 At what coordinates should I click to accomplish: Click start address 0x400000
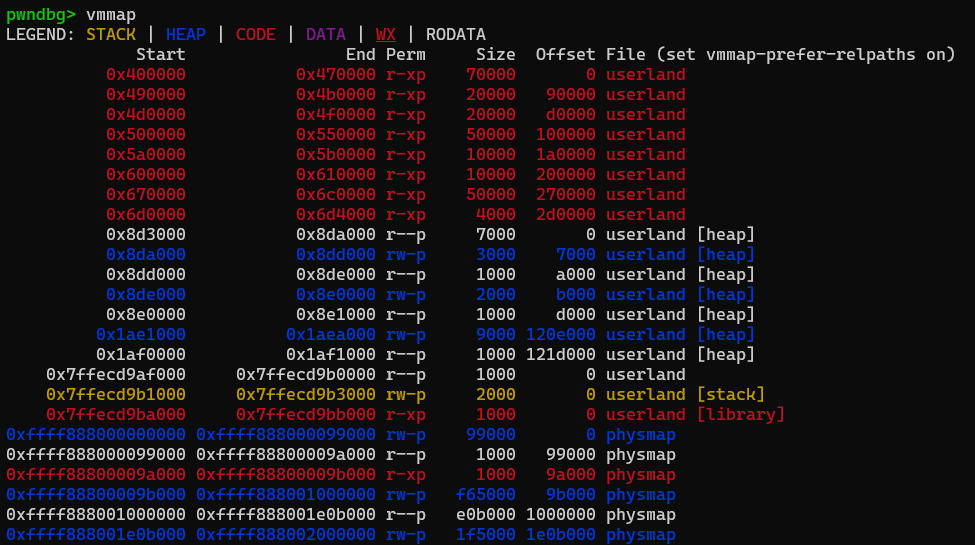coord(146,74)
